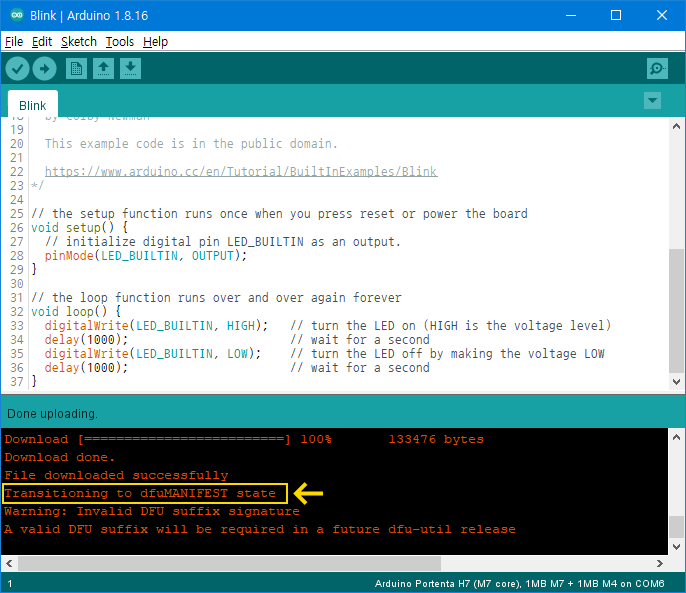This screenshot has width=686, height=593.
Task: Close the Arduino IDE window
Action: [x=662, y=15]
